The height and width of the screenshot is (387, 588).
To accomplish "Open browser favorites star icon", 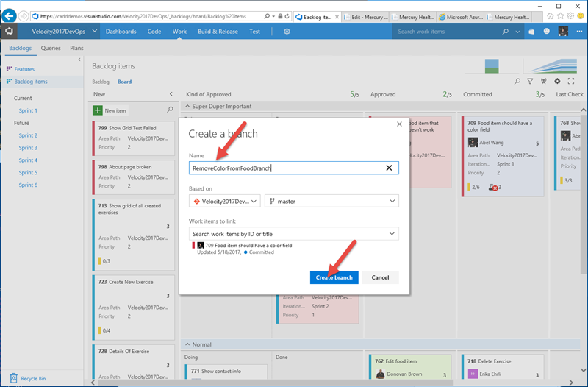I will tap(560, 16).
